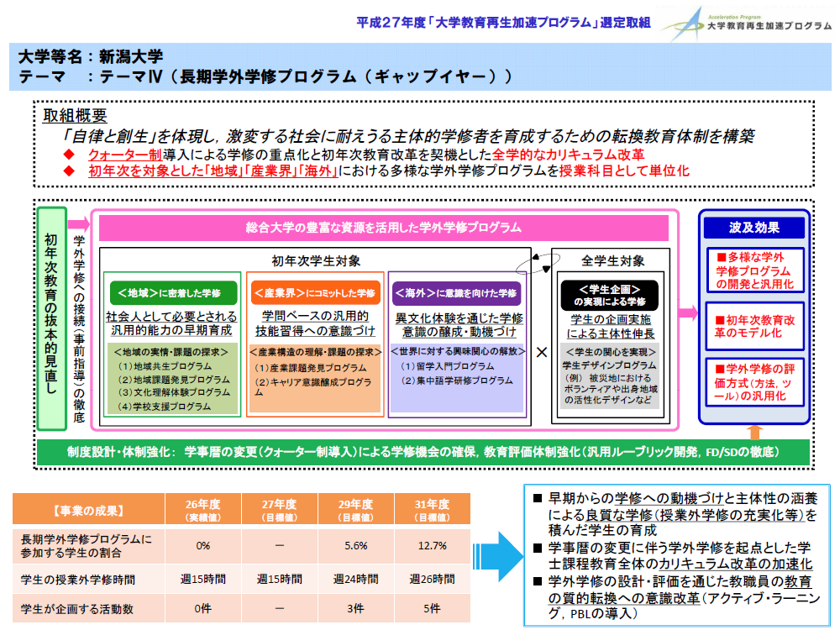Click 異文化体験を通じた学修意識の醸成・動機づけ
Image resolution: width=840 pixels, height=630 pixels.
(x=459, y=325)
